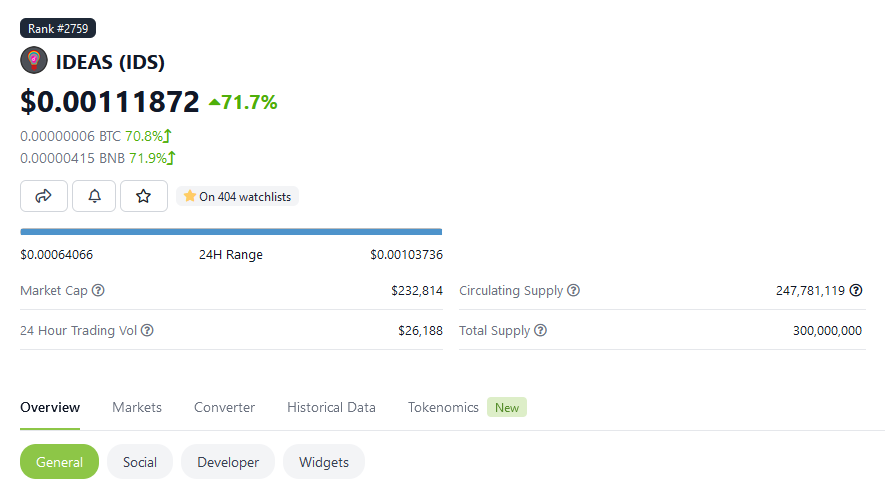Open Market Cap help question icon

[98, 290]
